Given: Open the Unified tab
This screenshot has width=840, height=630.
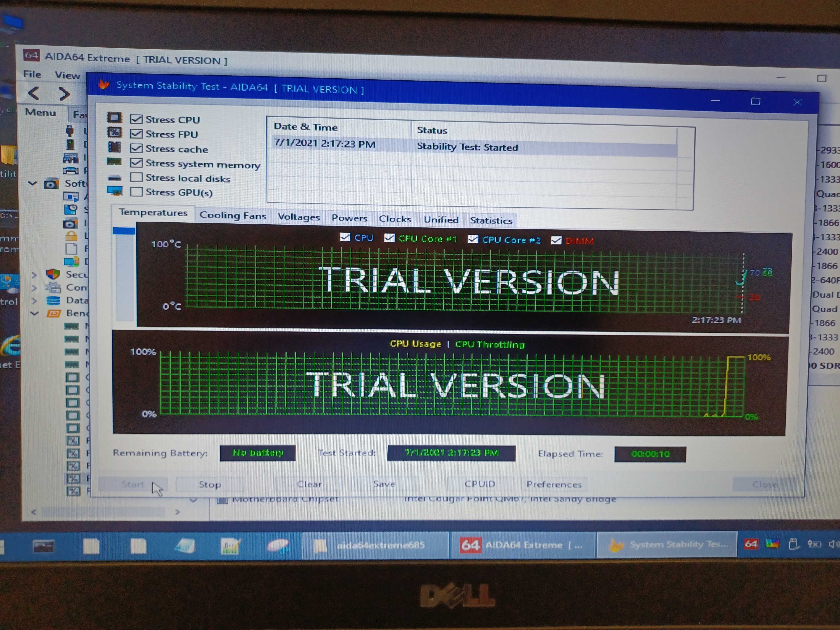Looking at the screenshot, I should tap(441, 220).
